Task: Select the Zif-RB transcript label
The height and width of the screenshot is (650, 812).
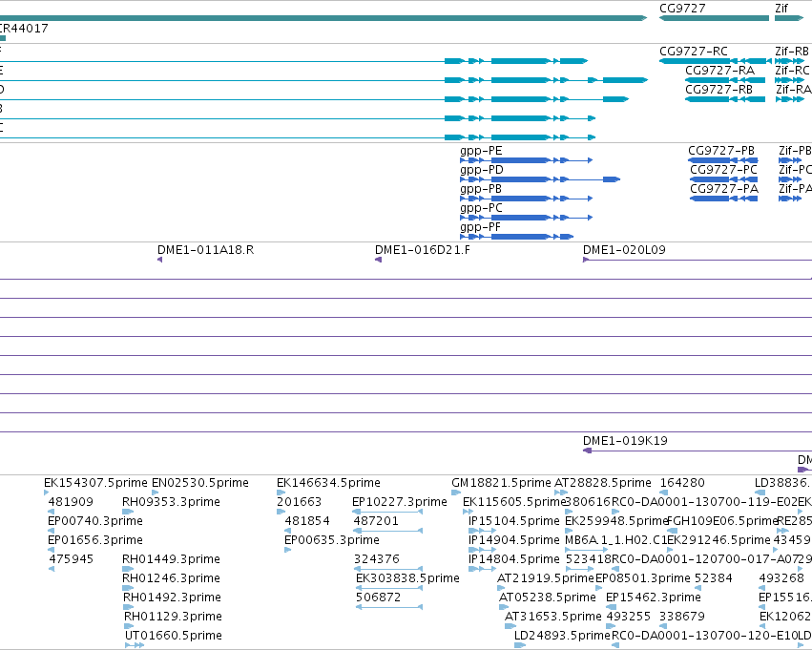Action: click(792, 52)
